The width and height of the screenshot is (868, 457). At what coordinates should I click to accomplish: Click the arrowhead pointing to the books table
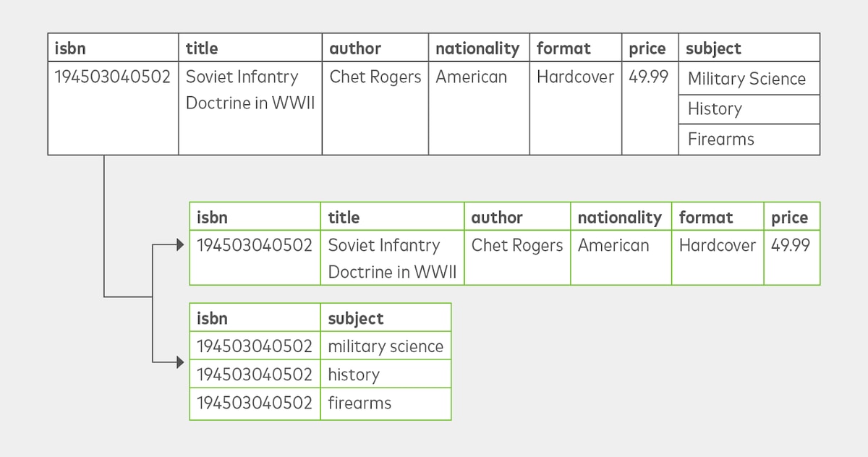[x=181, y=246]
